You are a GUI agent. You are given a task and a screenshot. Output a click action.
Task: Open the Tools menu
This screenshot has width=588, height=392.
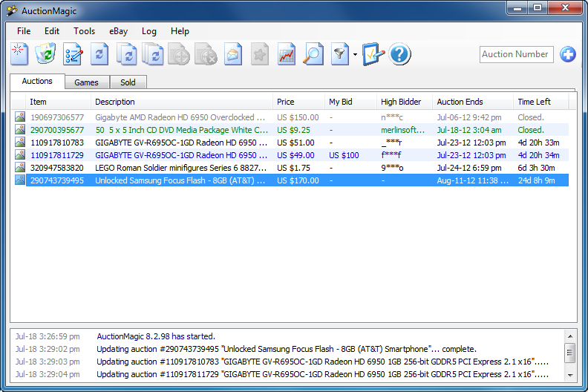[x=84, y=31]
